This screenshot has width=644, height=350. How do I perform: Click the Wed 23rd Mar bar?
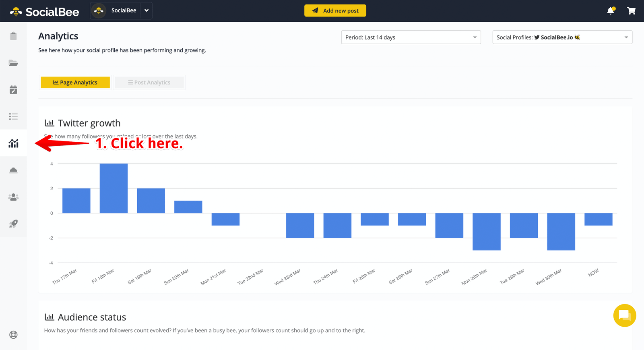[300, 226]
